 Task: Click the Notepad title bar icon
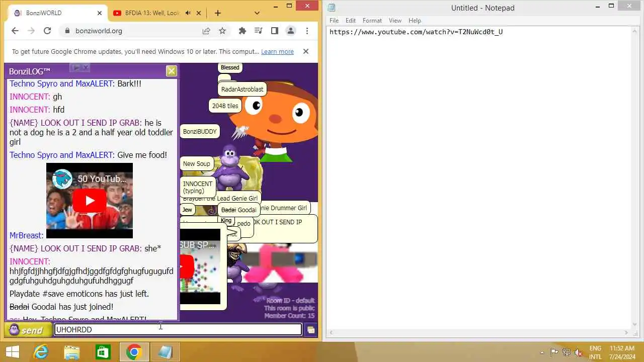[332, 8]
